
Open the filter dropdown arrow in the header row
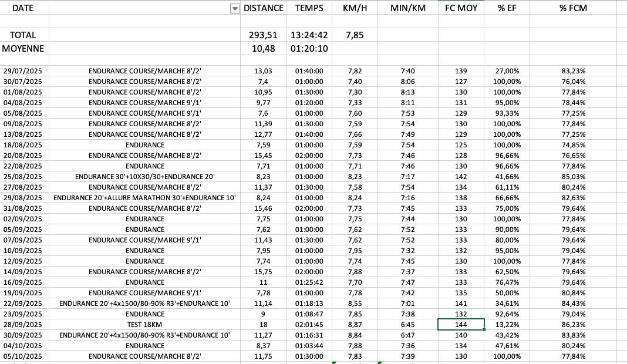pos(235,8)
